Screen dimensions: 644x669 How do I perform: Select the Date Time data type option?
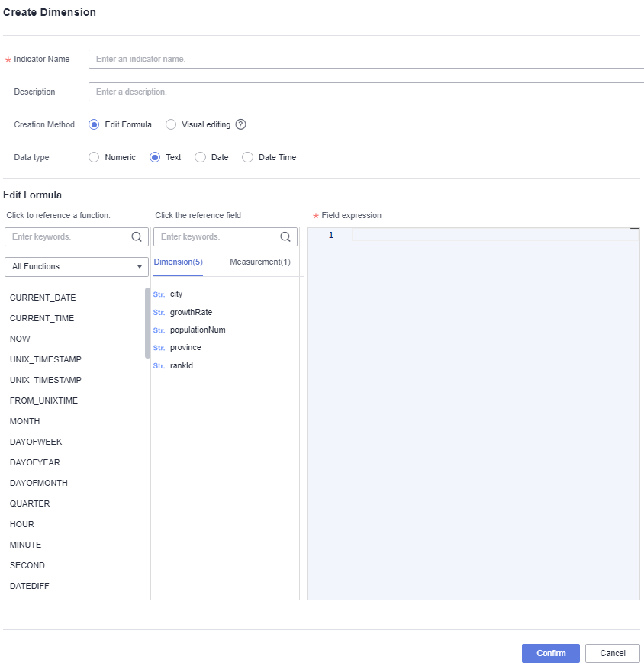pos(247,158)
